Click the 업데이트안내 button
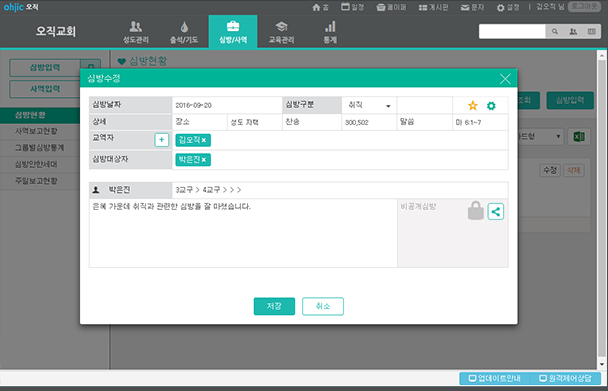608x391 pixels. click(495, 378)
